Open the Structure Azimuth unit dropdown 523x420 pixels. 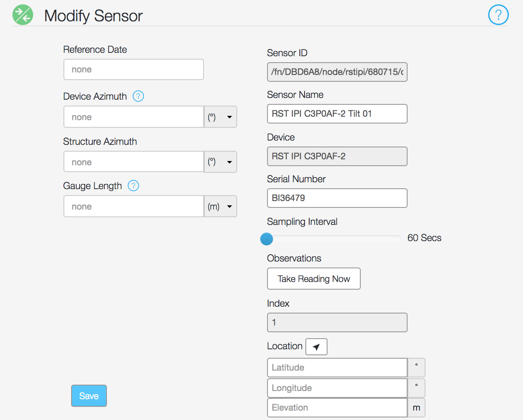click(x=221, y=162)
